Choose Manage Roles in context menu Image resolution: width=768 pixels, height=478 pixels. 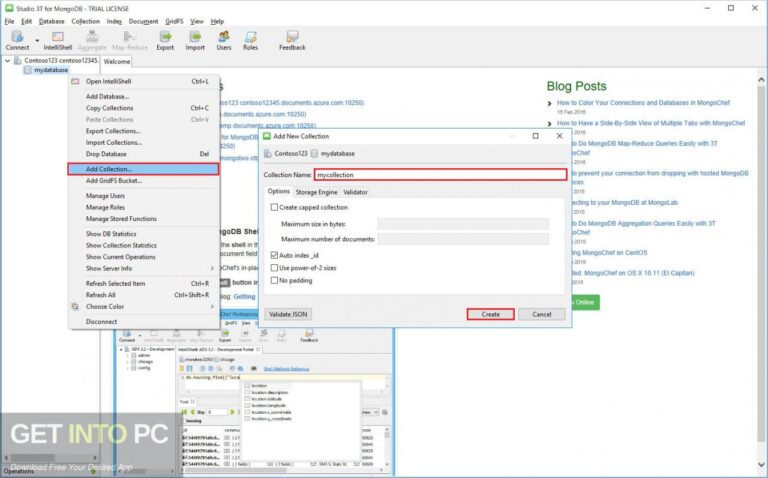[x=144, y=207]
